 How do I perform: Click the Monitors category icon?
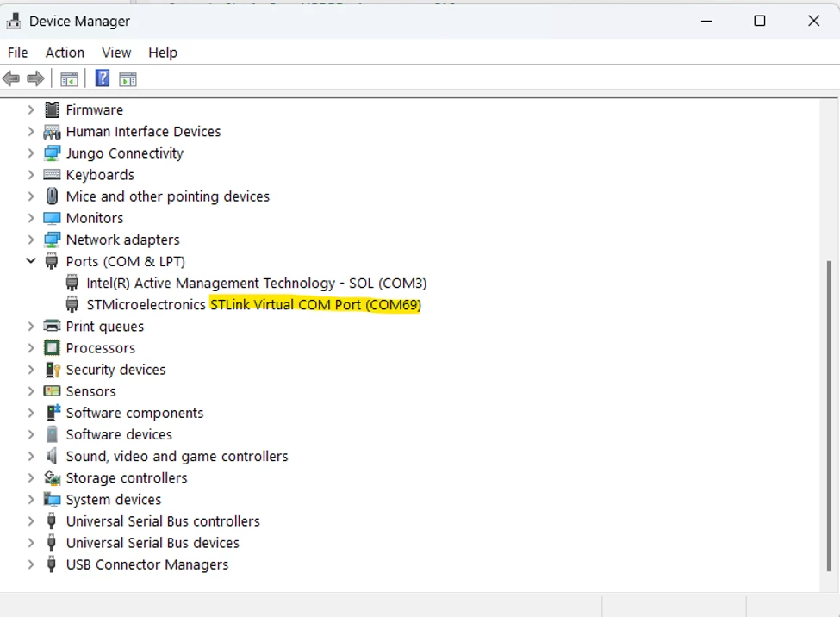pos(52,218)
